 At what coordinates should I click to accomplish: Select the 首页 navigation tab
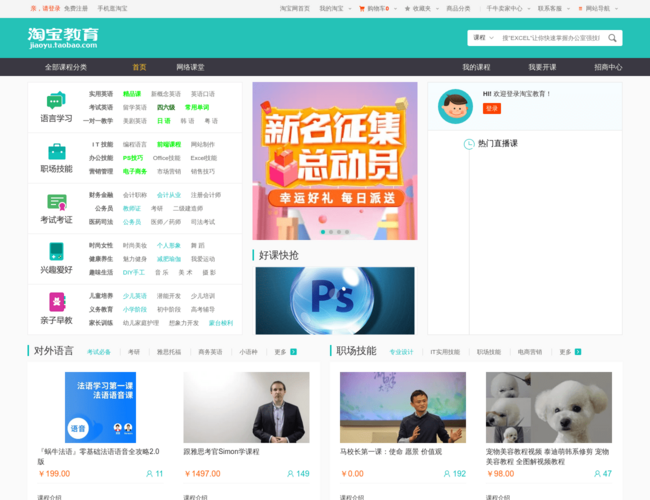(x=139, y=67)
